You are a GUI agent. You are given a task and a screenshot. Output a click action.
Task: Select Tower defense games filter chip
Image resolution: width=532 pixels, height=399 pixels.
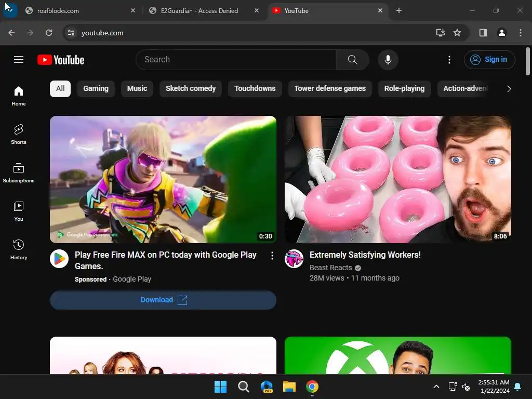click(x=330, y=88)
